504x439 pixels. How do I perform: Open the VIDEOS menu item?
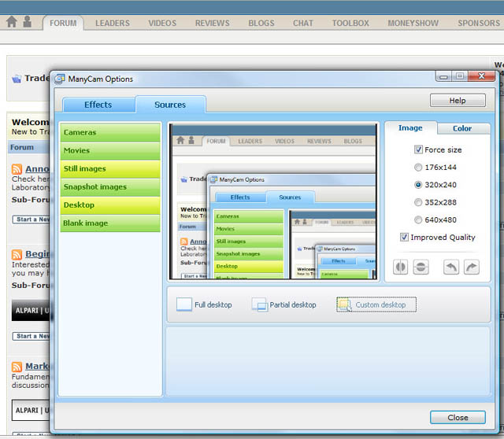pos(162,23)
